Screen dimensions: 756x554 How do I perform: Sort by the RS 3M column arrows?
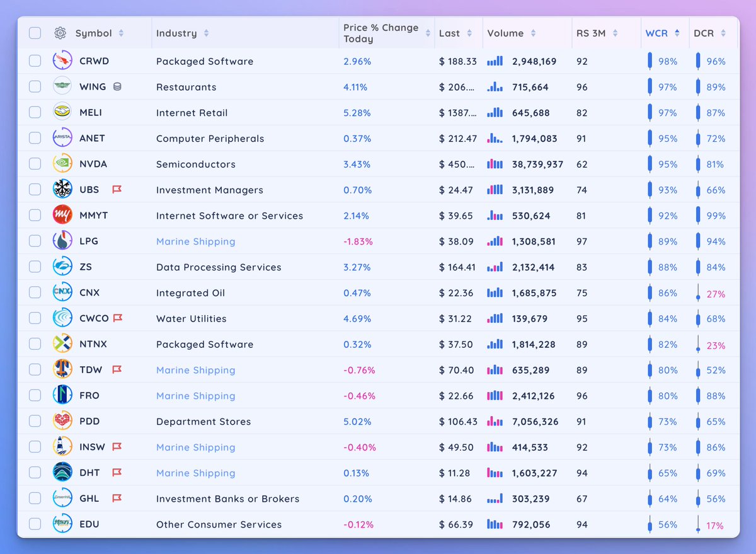coord(615,33)
